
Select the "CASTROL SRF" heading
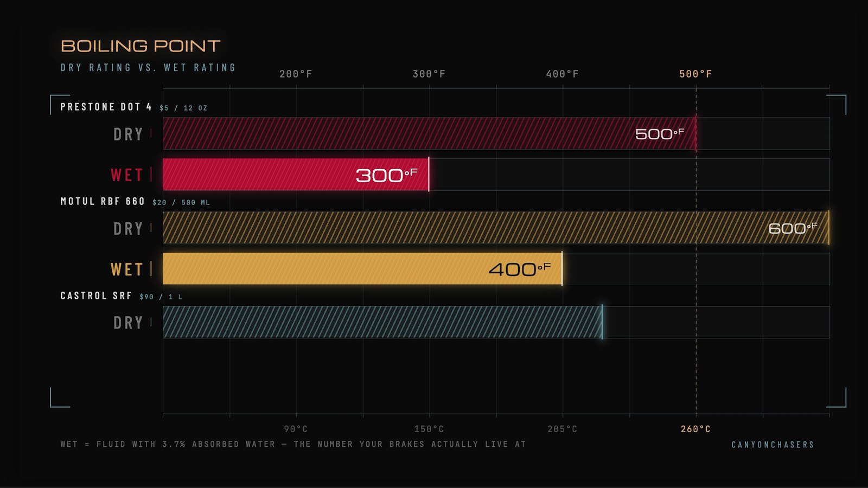pyautogui.click(x=96, y=296)
